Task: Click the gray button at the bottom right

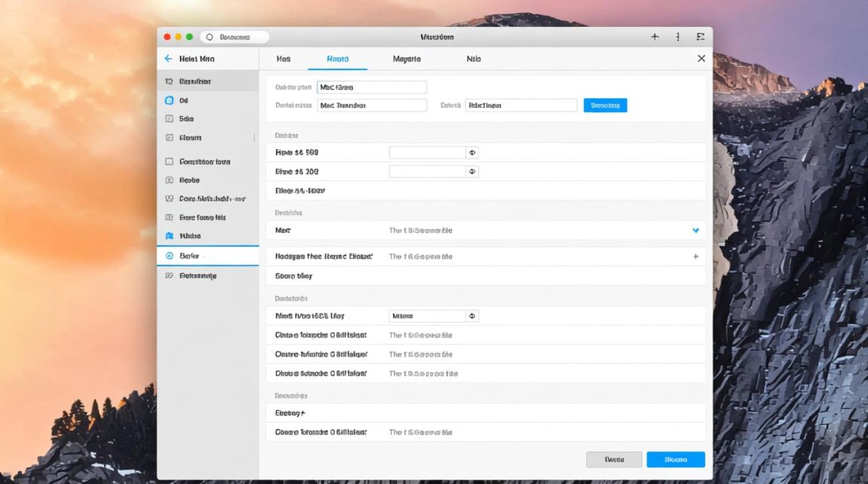Action: pos(614,459)
